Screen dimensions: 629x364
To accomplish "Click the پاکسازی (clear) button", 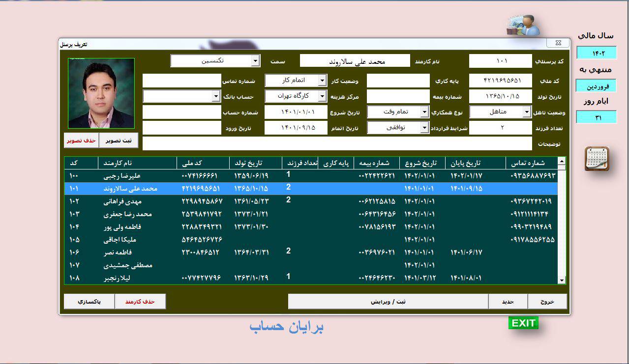I will 89,302.
